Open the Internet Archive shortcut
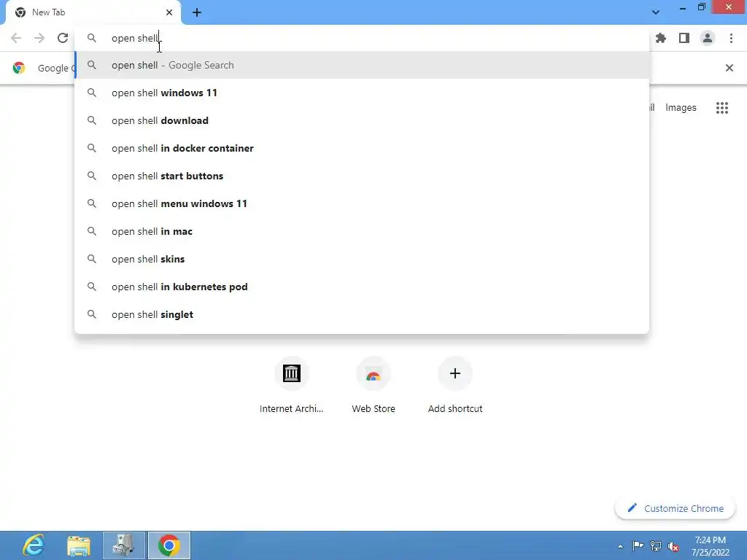Screen dimensions: 747x560 coord(292,386)
